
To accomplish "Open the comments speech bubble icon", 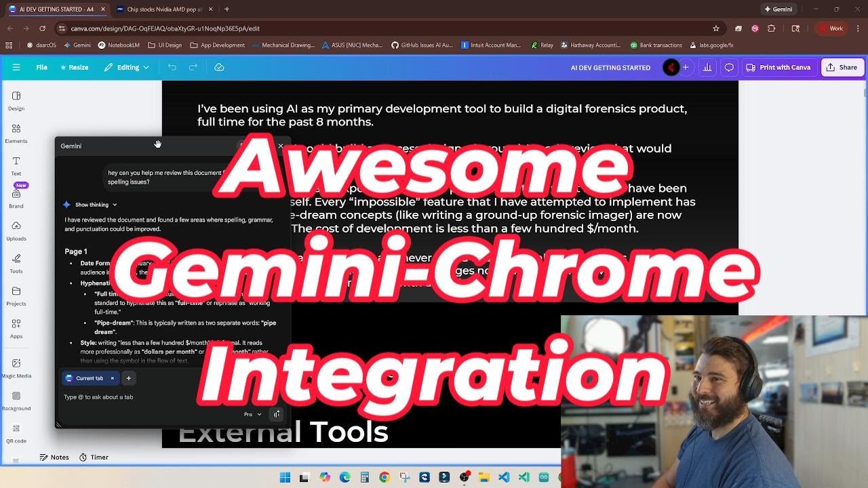I will (x=729, y=67).
